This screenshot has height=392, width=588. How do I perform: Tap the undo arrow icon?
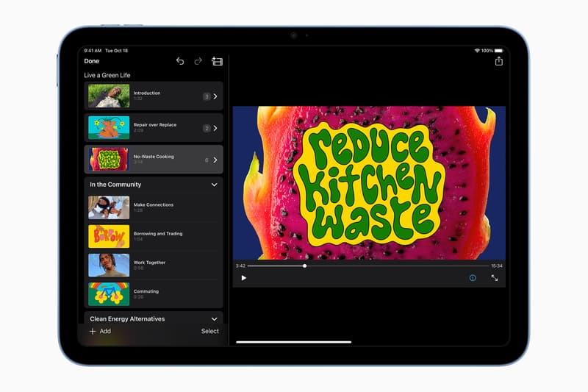(180, 62)
